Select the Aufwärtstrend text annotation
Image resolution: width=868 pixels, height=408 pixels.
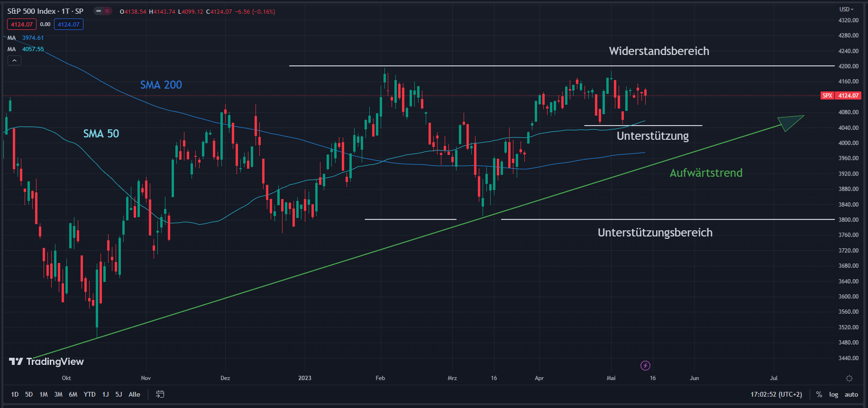click(x=706, y=173)
